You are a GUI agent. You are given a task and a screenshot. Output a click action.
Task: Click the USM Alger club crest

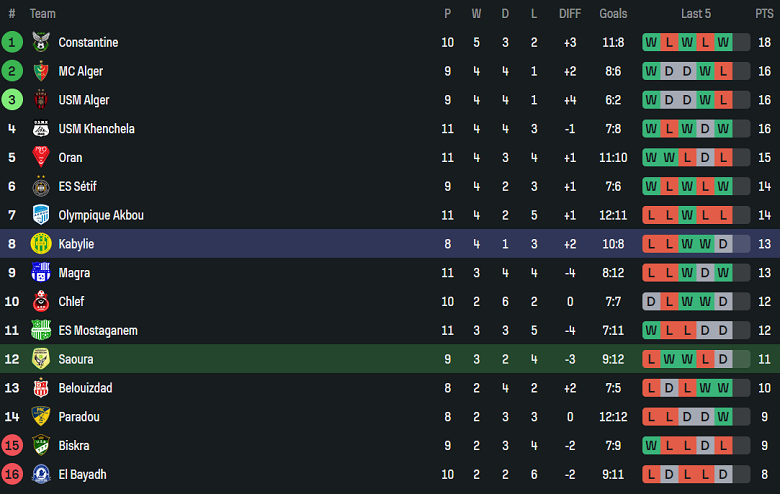pyautogui.click(x=41, y=100)
